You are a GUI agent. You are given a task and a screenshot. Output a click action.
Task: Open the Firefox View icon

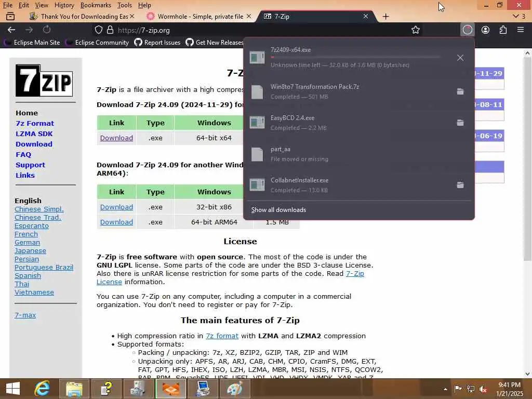10,16
